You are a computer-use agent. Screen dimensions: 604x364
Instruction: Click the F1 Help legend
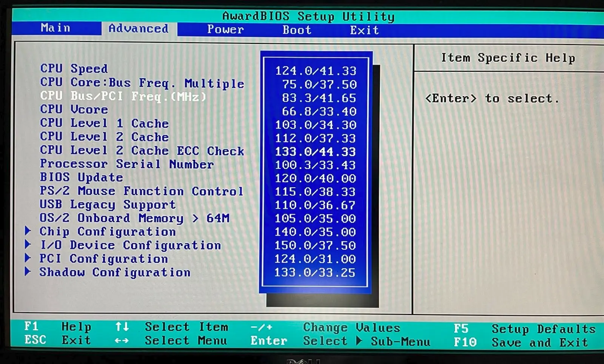pos(58,327)
